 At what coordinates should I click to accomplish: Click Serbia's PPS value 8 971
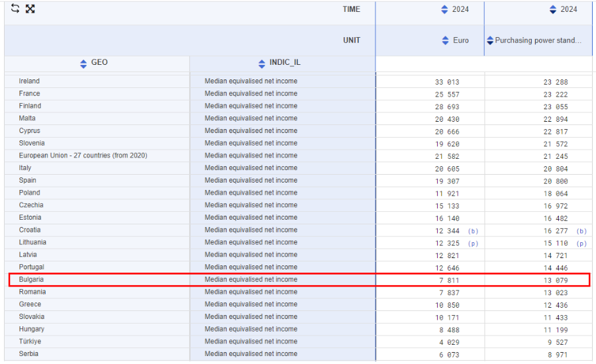pyautogui.click(x=557, y=355)
